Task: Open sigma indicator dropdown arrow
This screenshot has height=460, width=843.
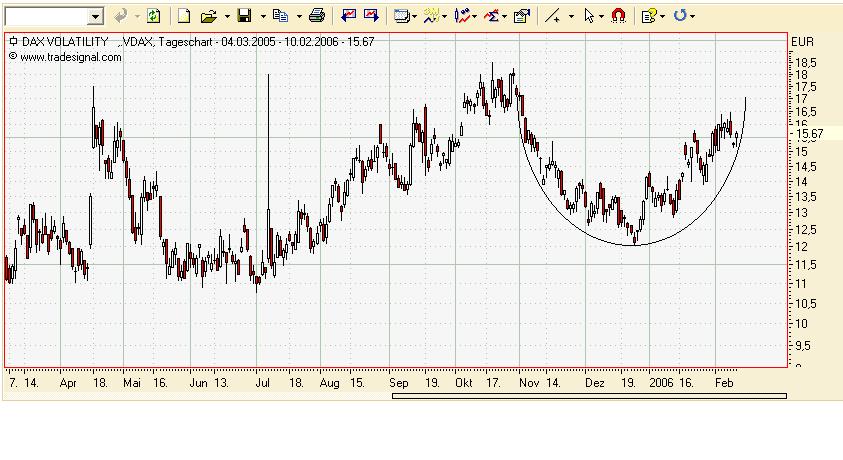Action: (x=504, y=17)
